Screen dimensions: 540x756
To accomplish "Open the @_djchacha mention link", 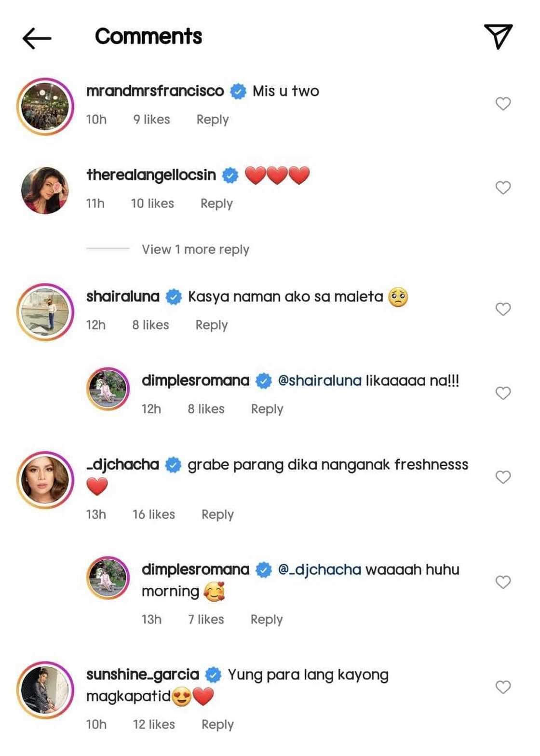I will click(x=320, y=569).
